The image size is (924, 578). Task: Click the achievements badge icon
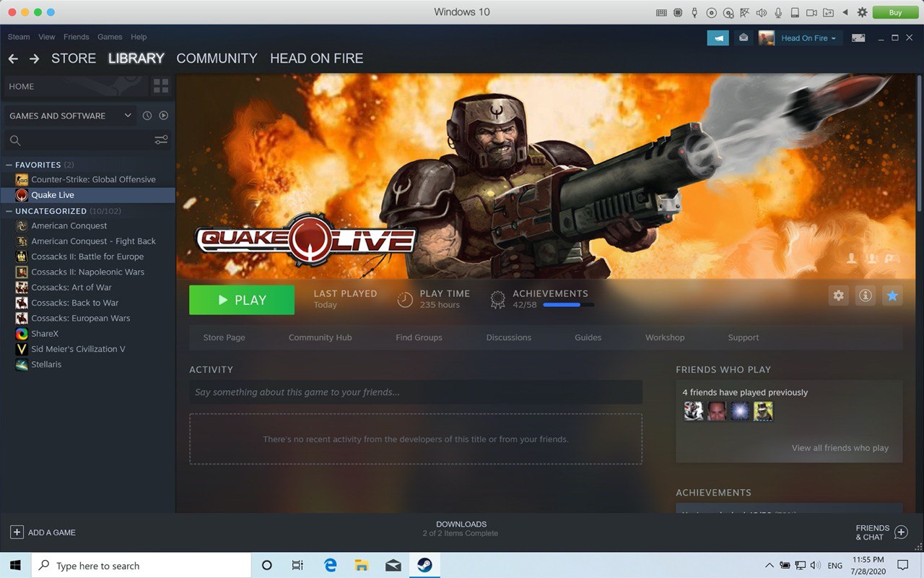[497, 300]
